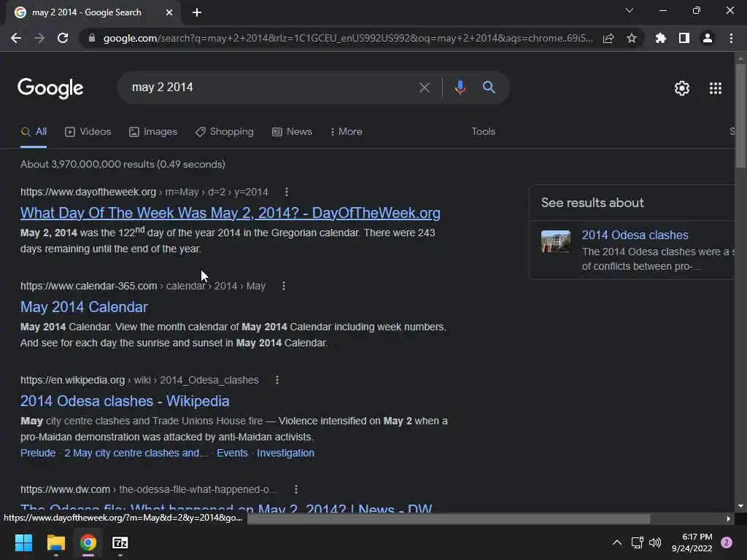Click the Odesa clashes thumbnail image
The width and height of the screenshot is (747, 560).
click(x=555, y=242)
